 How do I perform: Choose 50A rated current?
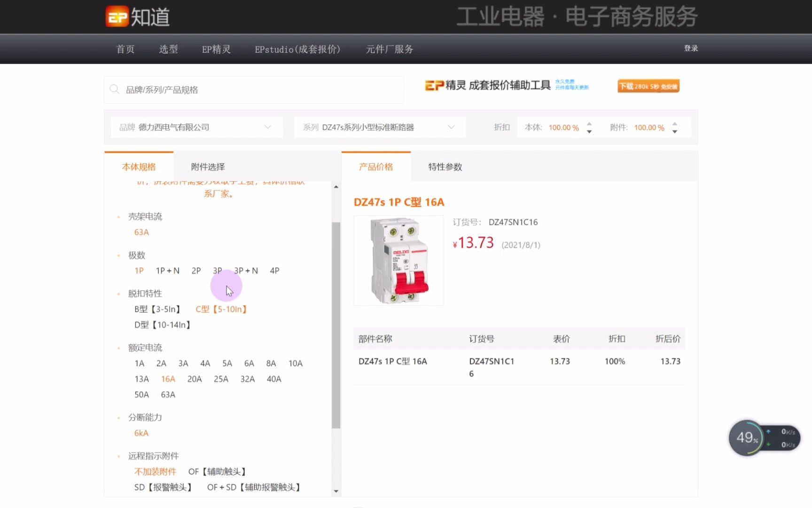coord(141,394)
